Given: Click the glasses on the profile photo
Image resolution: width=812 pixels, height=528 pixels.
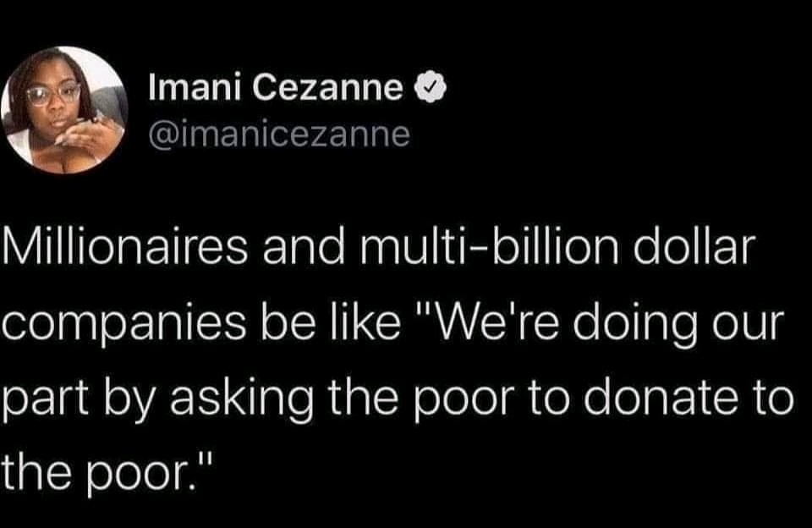Looking at the screenshot, I should click(x=54, y=95).
